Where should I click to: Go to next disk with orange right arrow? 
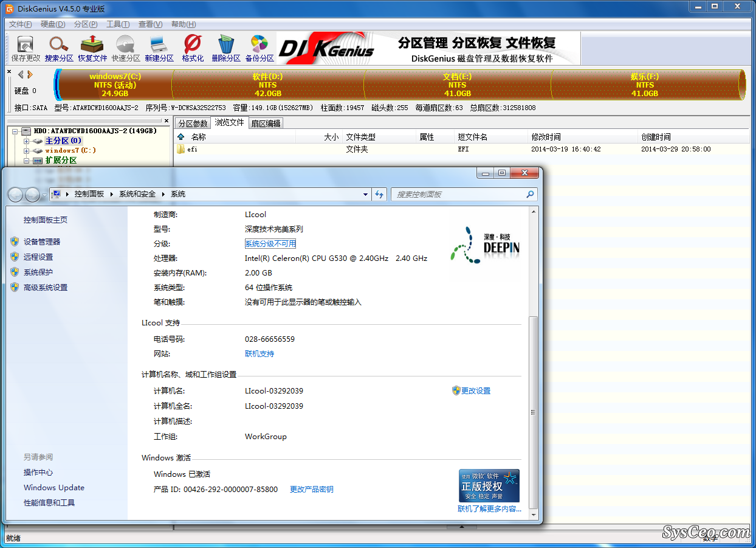(x=30, y=74)
